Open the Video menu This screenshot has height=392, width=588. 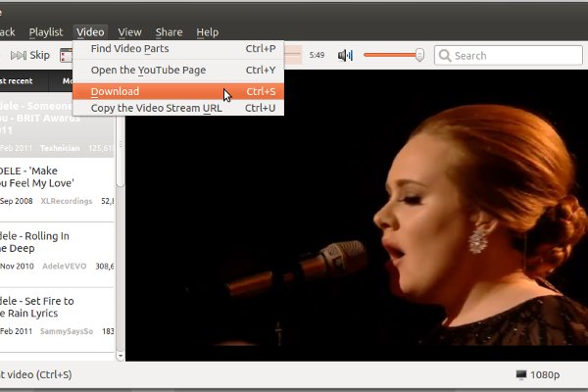90,32
